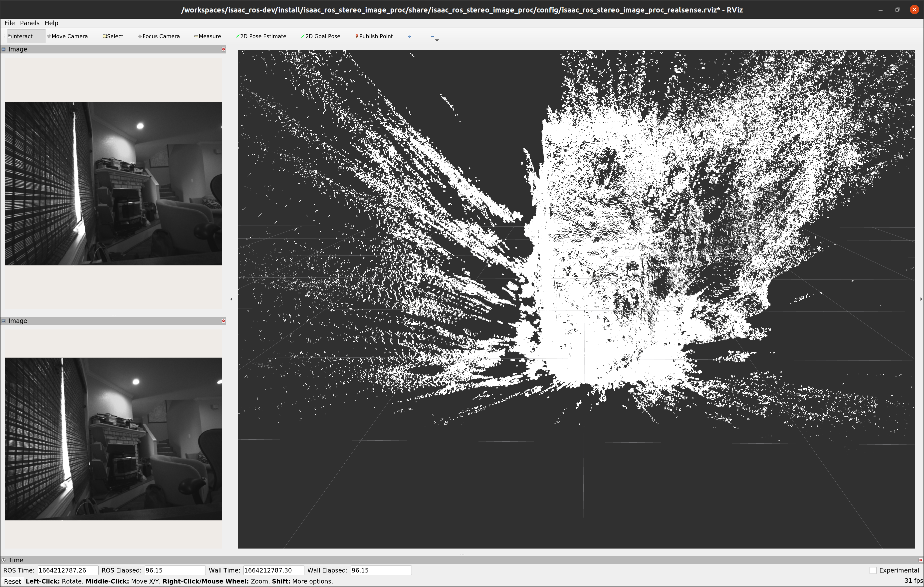Close the bottom Image panel

point(223,321)
